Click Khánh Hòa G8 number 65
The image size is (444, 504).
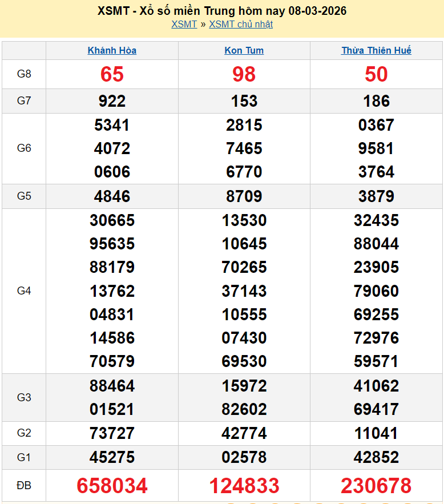click(112, 74)
